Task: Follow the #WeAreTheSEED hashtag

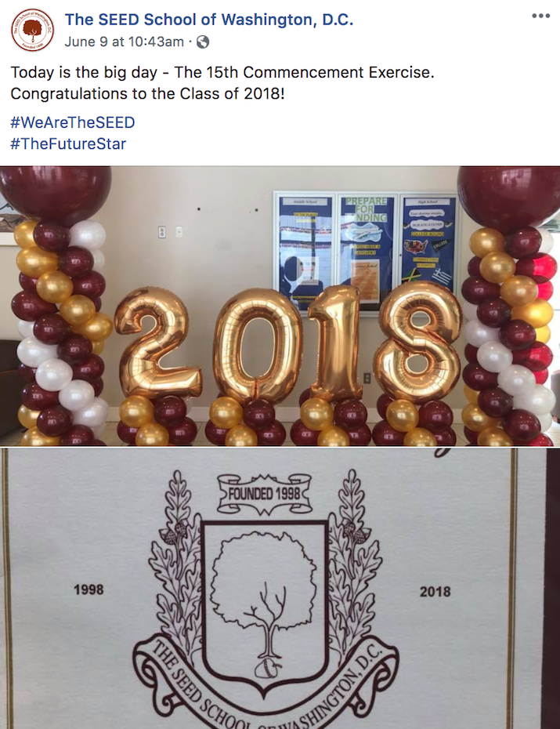Action: point(73,122)
